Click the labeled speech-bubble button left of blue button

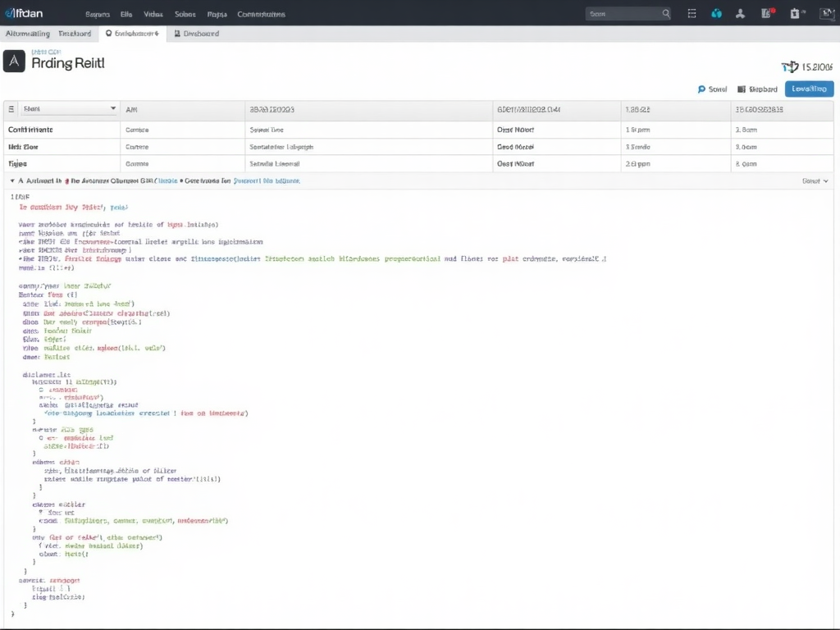click(x=712, y=89)
